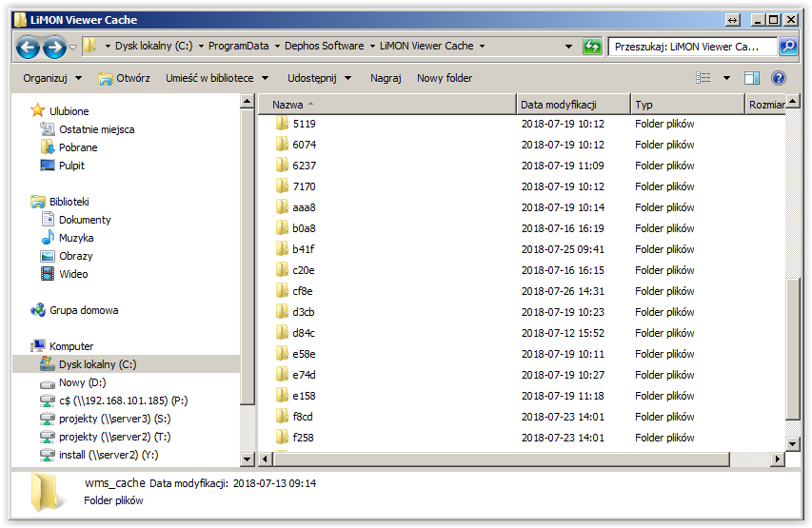Click folder icon of d3cb
Screen dimensions: 812x528
pos(282,312)
